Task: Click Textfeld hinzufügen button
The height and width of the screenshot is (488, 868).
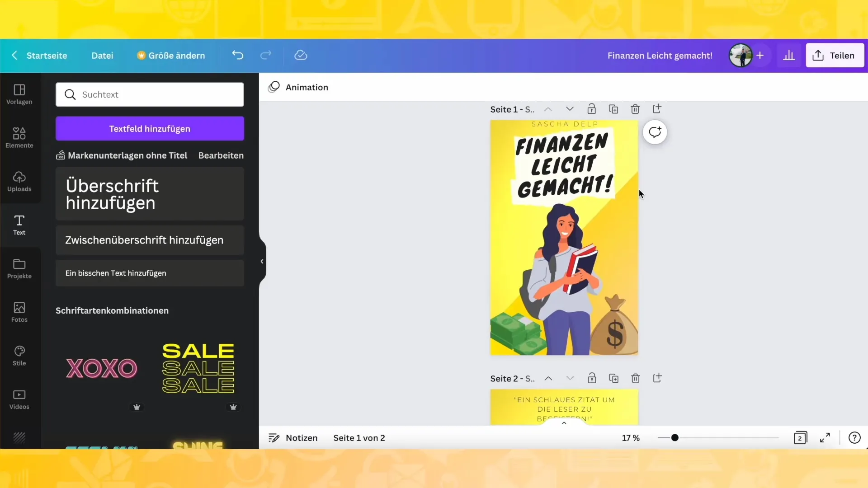Action: click(x=150, y=129)
